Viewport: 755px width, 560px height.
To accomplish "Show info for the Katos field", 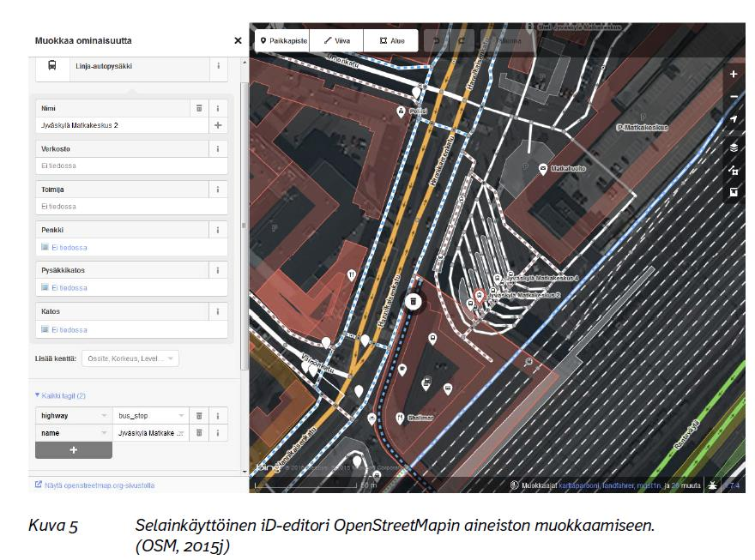I will pos(218,311).
